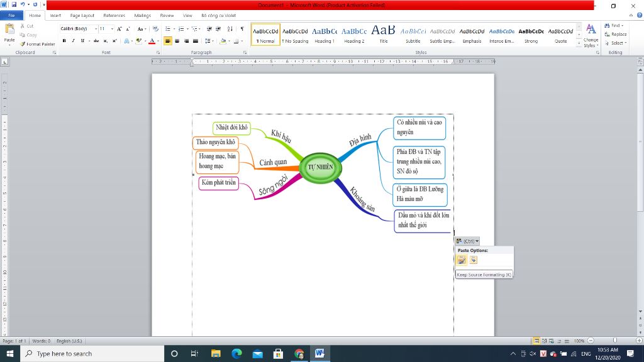The image size is (644, 362).
Task: Open File Explorer from taskbar
Action: click(216, 353)
